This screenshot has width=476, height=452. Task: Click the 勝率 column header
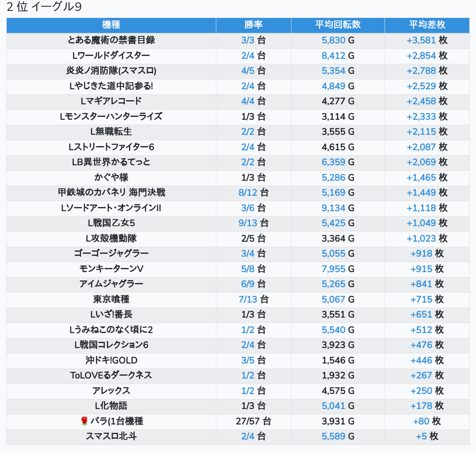[x=253, y=25]
